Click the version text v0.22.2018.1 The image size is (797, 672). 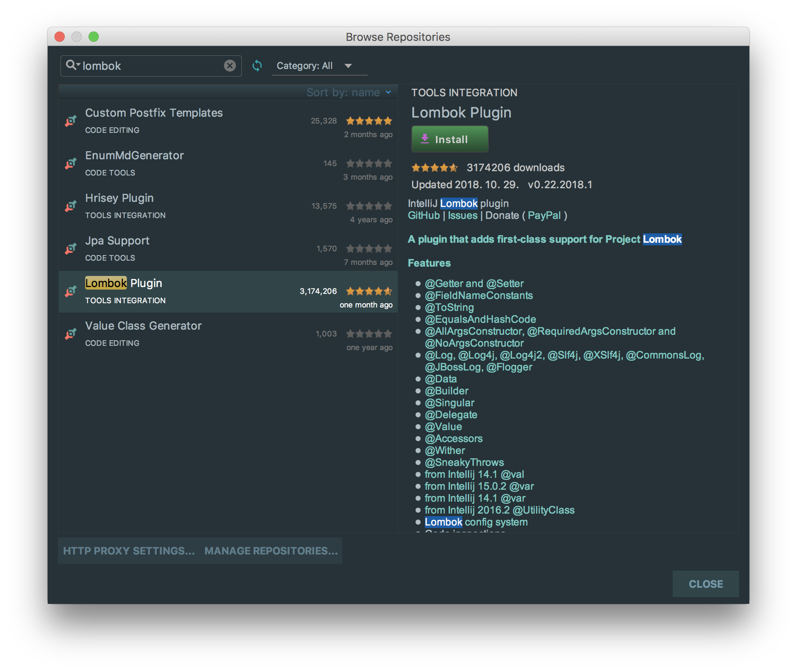560,185
